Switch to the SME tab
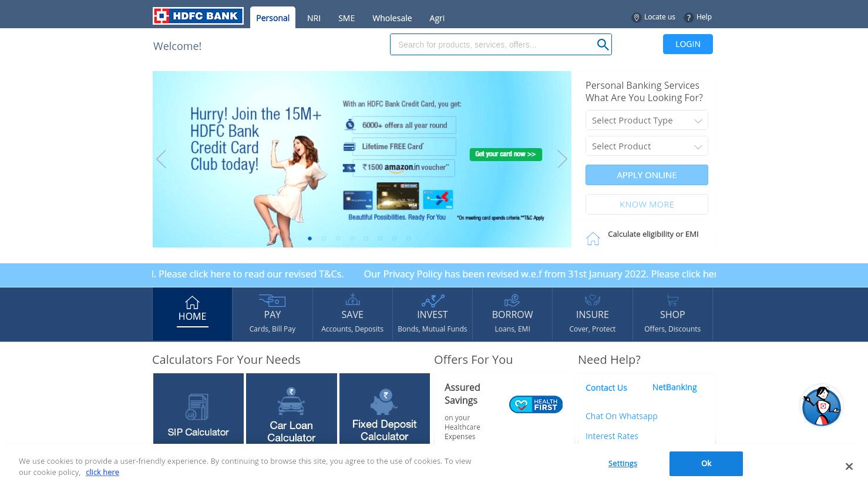 (x=346, y=18)
